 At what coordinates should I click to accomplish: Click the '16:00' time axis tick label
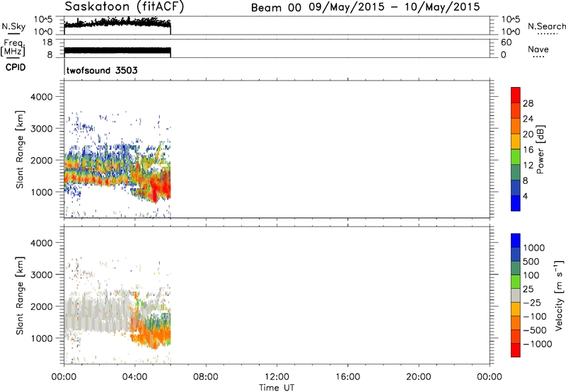pos(347,377)
